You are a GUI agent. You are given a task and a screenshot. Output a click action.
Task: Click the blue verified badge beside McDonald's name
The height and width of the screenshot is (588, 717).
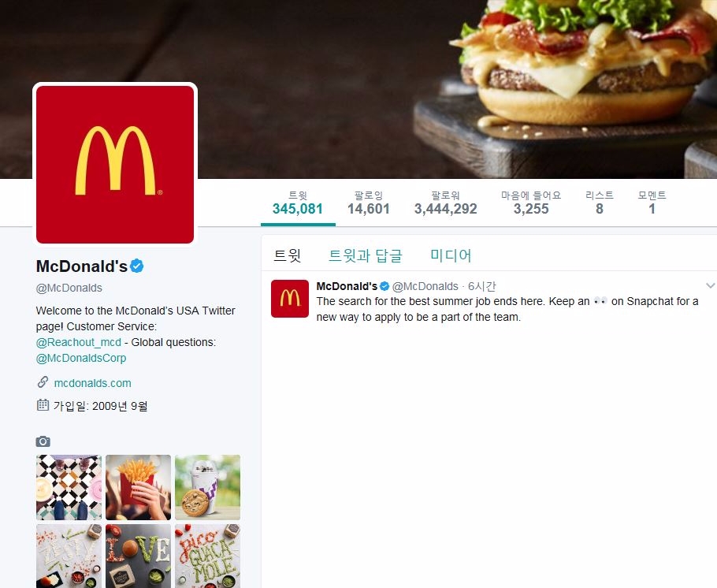(x=137, y=266)
